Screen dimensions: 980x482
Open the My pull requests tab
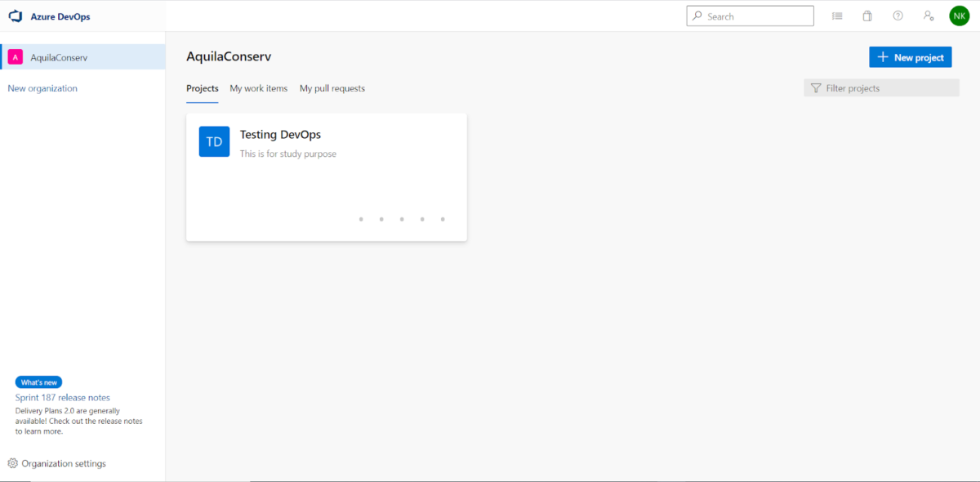coord(332,88)
